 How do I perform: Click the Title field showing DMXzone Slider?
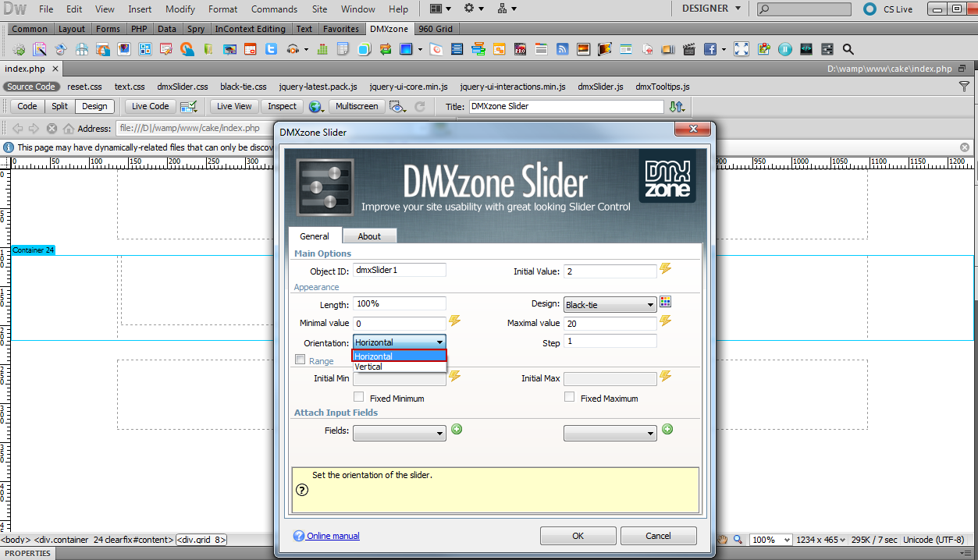[567, 107]
